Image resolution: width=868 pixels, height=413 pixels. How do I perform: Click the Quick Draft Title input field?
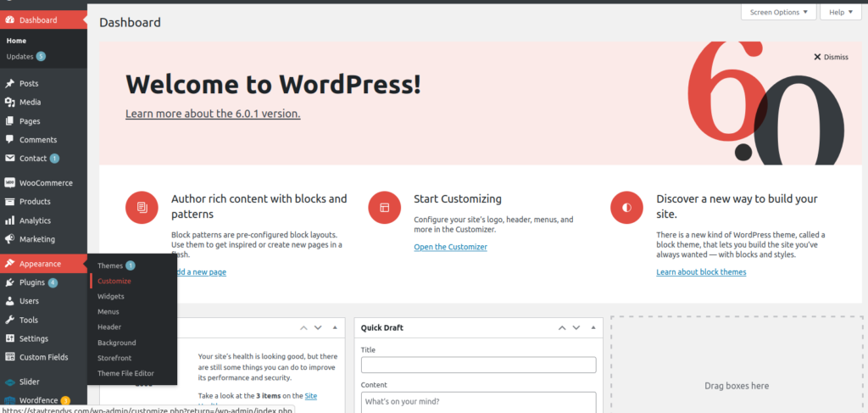(478, 366)
